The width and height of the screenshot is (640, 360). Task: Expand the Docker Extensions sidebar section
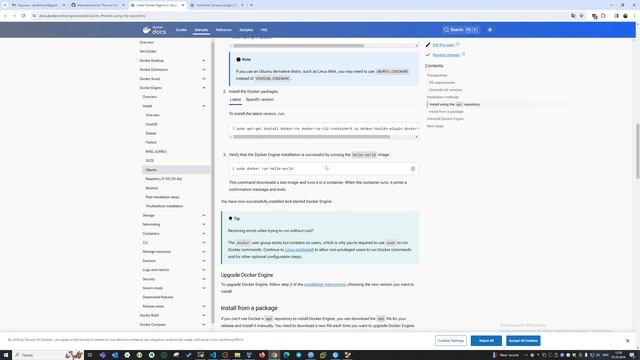coord(204,69)
